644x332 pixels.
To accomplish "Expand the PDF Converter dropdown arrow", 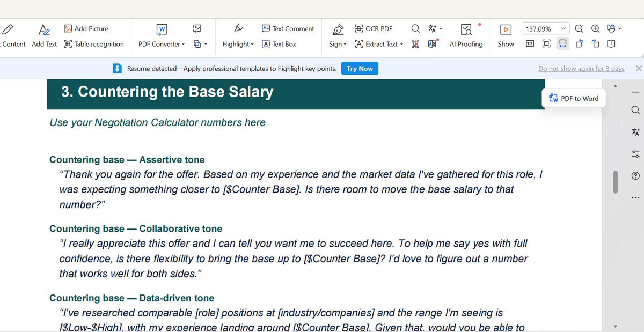I will point(183,45).
